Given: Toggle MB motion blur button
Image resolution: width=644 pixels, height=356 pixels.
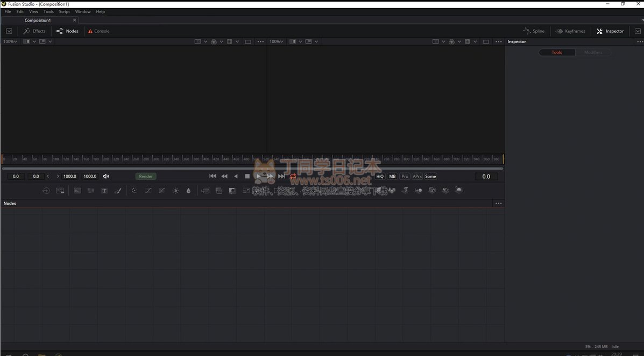Looking at the screenshot, I should [x=392, y=176].
